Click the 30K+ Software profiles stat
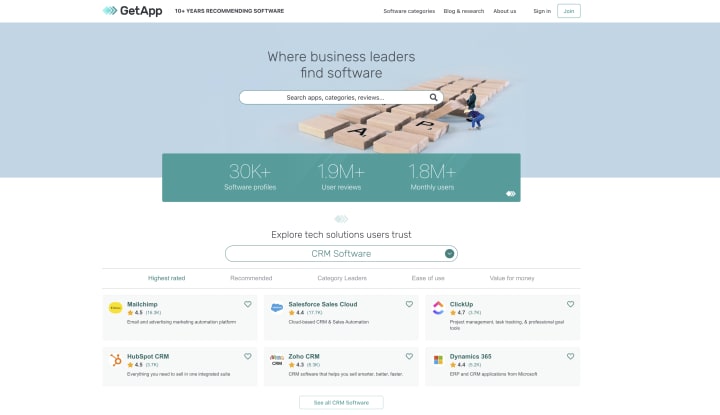This screenshot has width=720, height=415. tap(250, 177)
